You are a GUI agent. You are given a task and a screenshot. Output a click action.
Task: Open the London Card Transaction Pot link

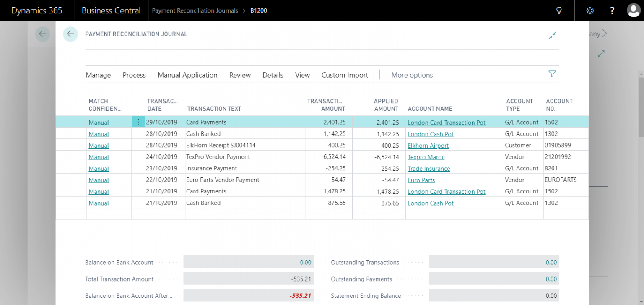(446, 122)
